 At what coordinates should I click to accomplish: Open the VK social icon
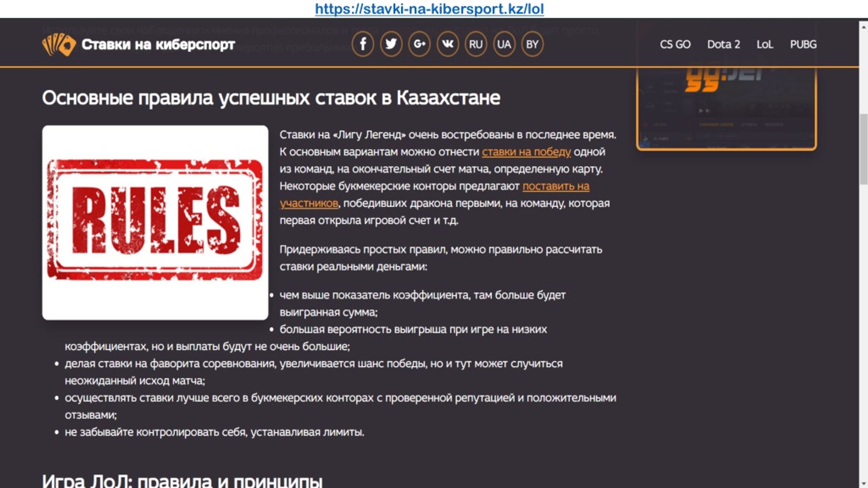(448, 44)
